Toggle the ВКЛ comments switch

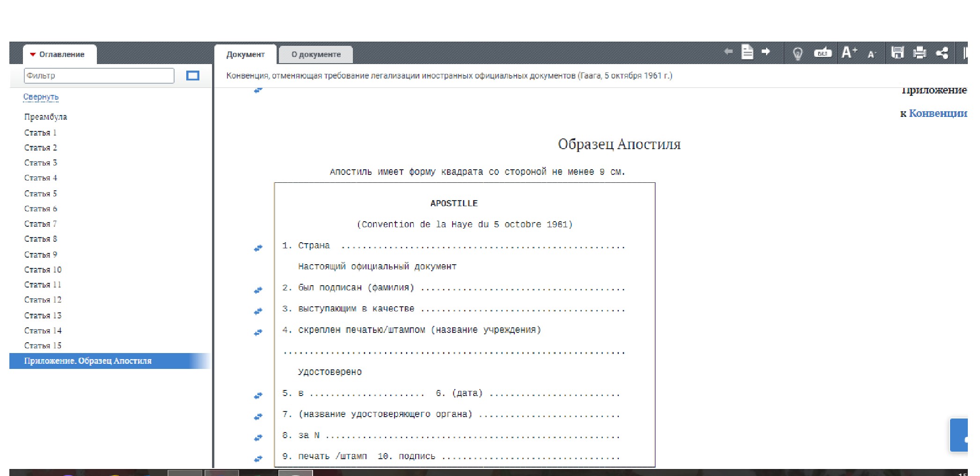823,52
